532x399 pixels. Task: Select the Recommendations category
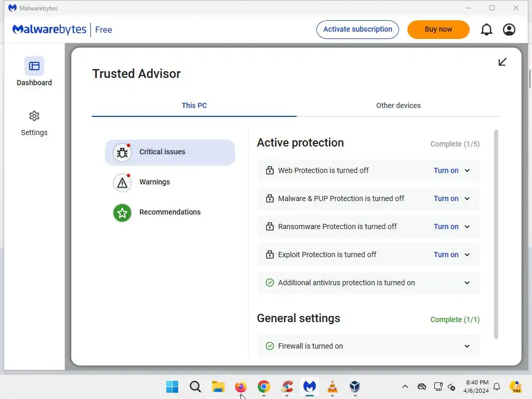click(170, 212)
